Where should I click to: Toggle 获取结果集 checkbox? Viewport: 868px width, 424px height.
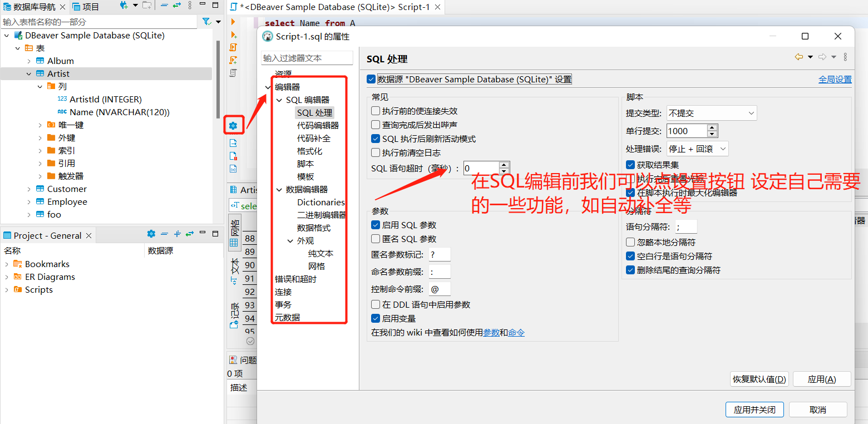coord(630,165)
